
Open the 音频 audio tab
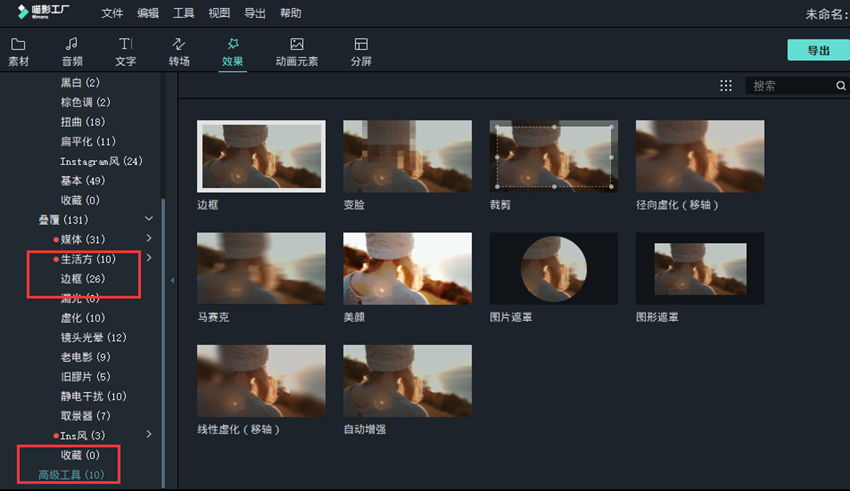point(72,52)
